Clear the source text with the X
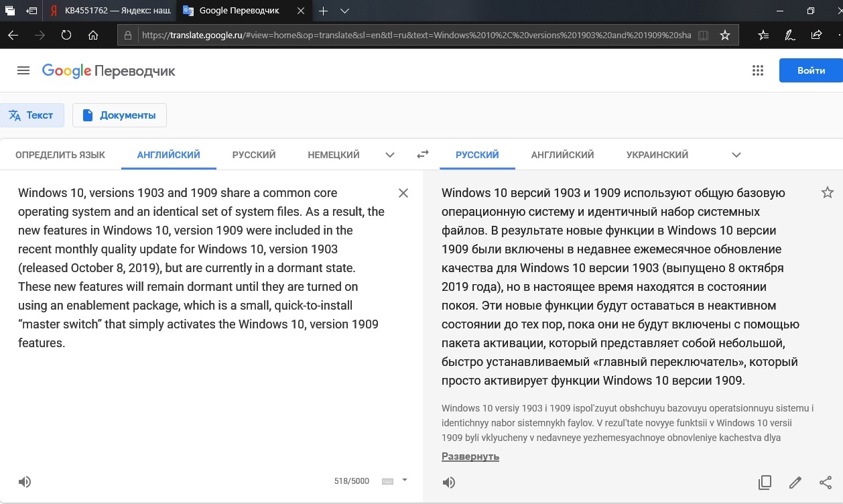Image resolution: width=843 pixels, height=504 pixels. pyautogui.click(x=403, y=193)
